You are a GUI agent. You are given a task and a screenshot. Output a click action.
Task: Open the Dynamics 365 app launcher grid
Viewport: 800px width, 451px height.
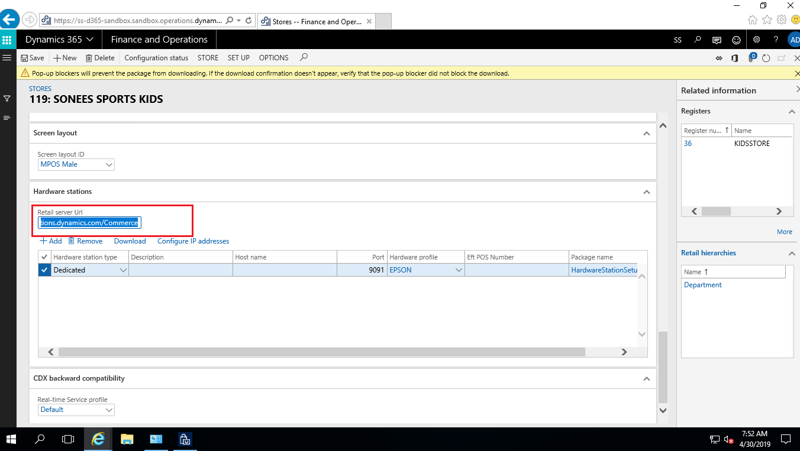[x=7, y=40]
